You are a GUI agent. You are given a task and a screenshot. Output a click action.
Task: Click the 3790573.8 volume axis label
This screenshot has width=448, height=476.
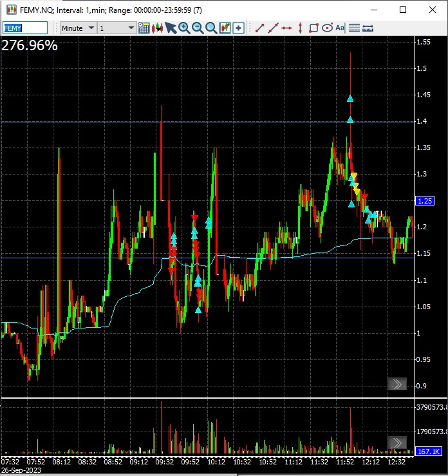(x=432, y=407)
